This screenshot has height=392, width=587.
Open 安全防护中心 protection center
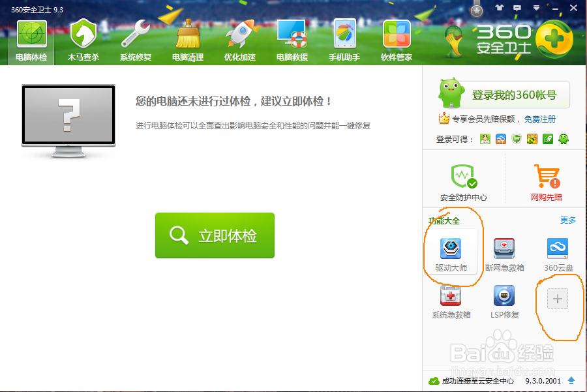tap(464, 183)
